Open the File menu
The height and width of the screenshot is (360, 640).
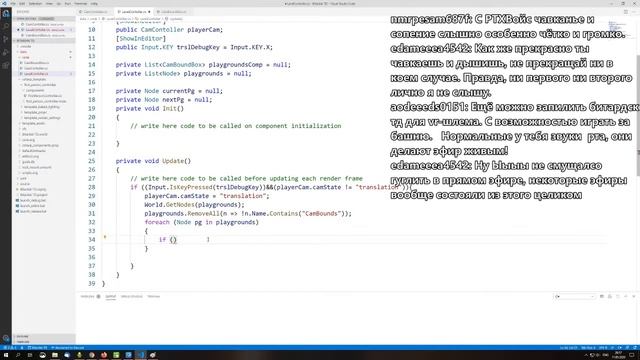click(13, 3)
